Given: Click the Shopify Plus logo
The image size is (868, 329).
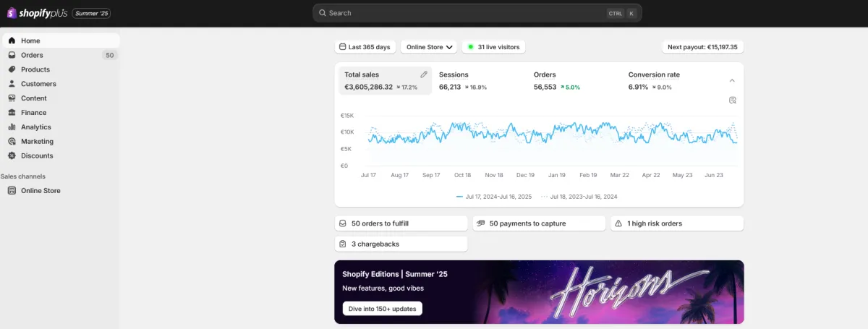Looking at the screenshot, I should click(38, 13).
